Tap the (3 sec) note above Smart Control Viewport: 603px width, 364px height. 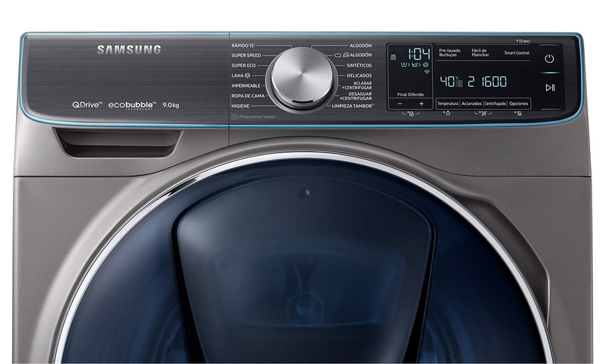point(523,41)
